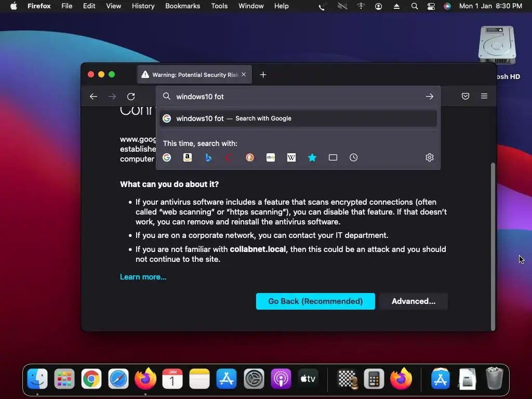Click Go Back (Recommended) button

(x=315, y=301)
